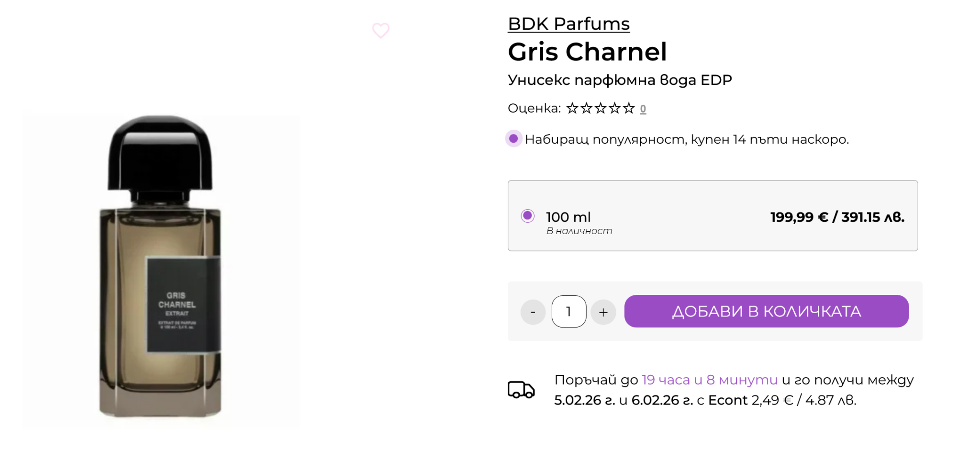Click the heart wishlist icon
980x463 pixels.
381,31
